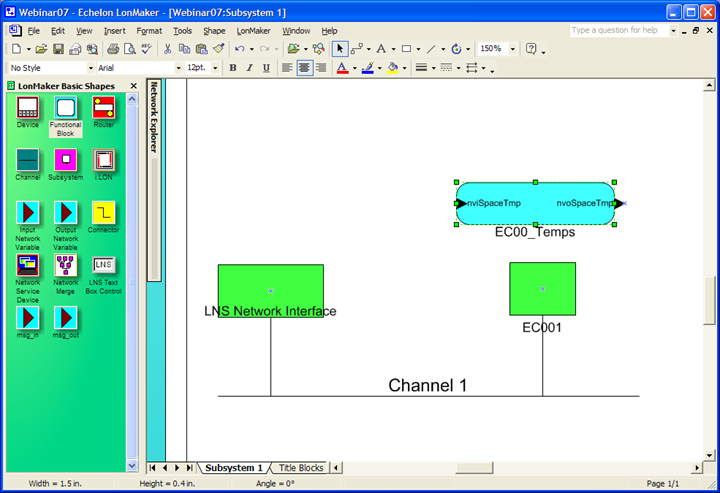
Task: Open the zoom level dropdown
Action: [x=513, y=48]
